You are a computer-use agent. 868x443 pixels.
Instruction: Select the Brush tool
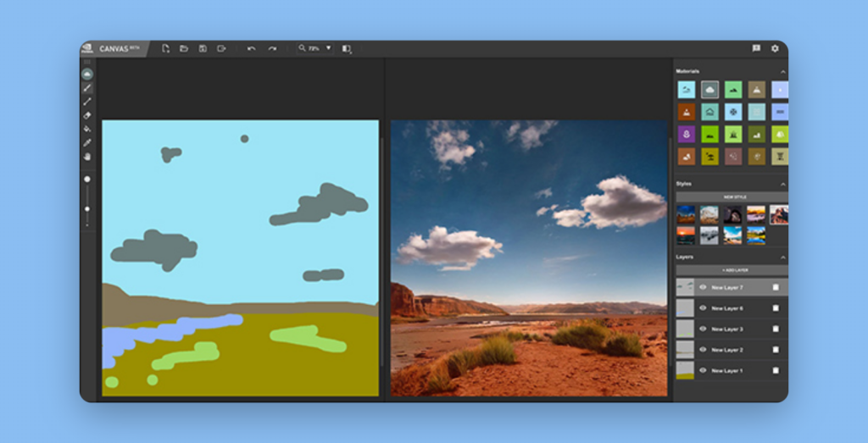point(87,88)
